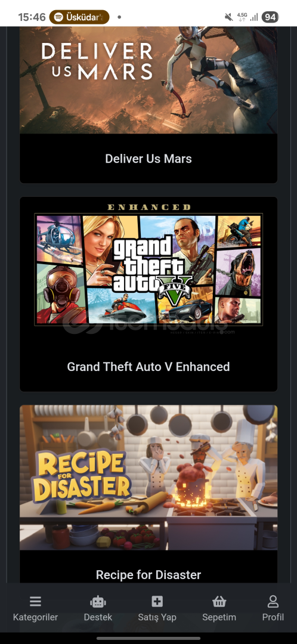297x644 pixels.
Task: Open the Sepetim basket icon
Action: tap(219, 602)
